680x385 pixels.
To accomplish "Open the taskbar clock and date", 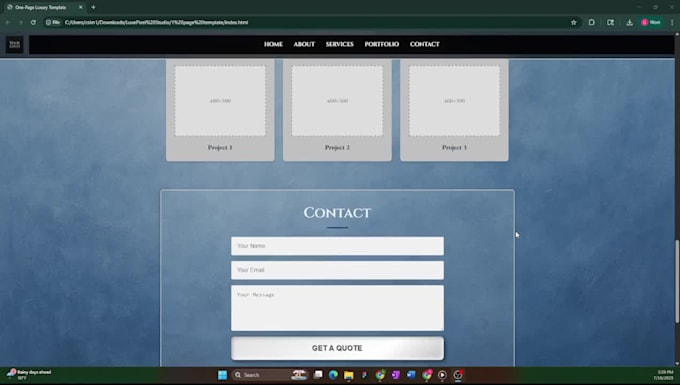I will tap(664, 375).
